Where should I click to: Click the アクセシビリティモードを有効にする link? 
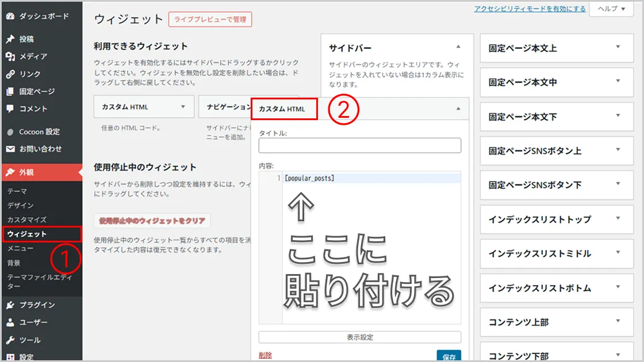tap(530, 9)
